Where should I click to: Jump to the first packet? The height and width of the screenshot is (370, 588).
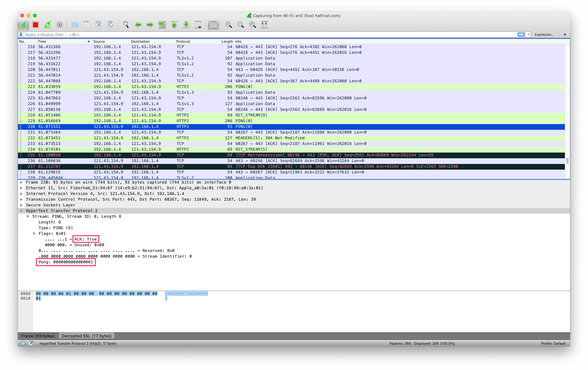(174, 25)
